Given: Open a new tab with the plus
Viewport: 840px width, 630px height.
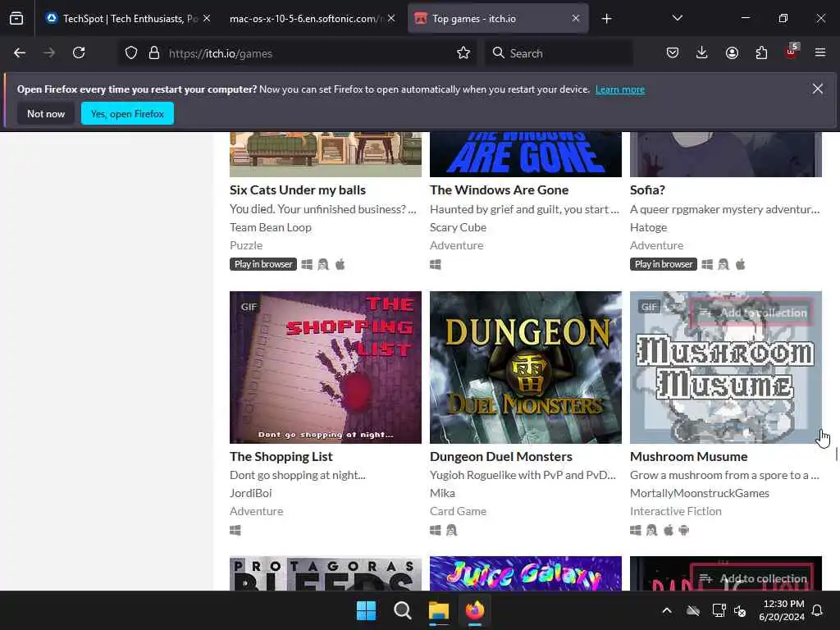Looking at the screenshot, I should 606,19.
